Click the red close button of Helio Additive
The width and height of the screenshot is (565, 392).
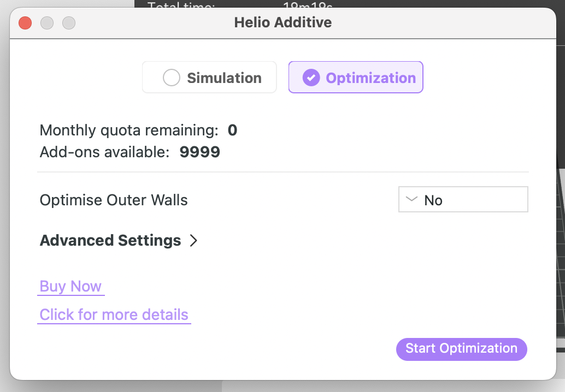point(24,23)
